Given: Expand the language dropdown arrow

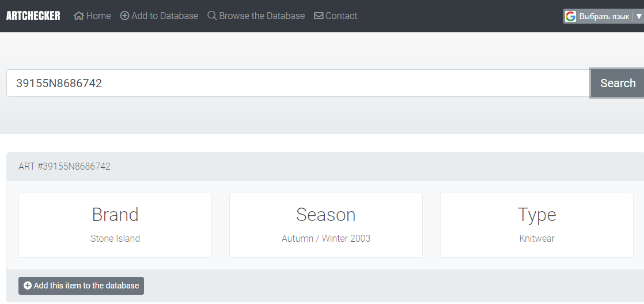Looking at the screenshot, I should click(639, 17).
